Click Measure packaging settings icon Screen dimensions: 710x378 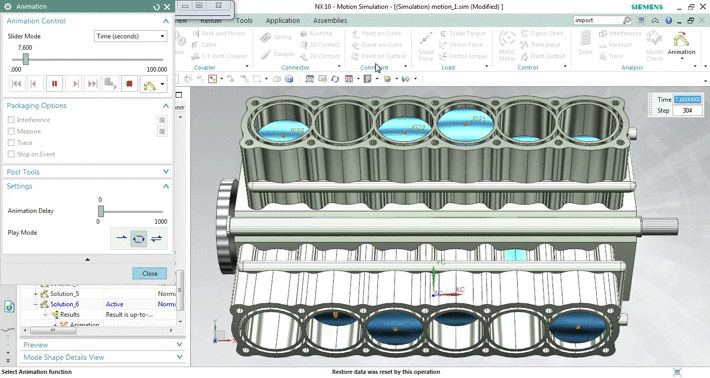point(162,131)
